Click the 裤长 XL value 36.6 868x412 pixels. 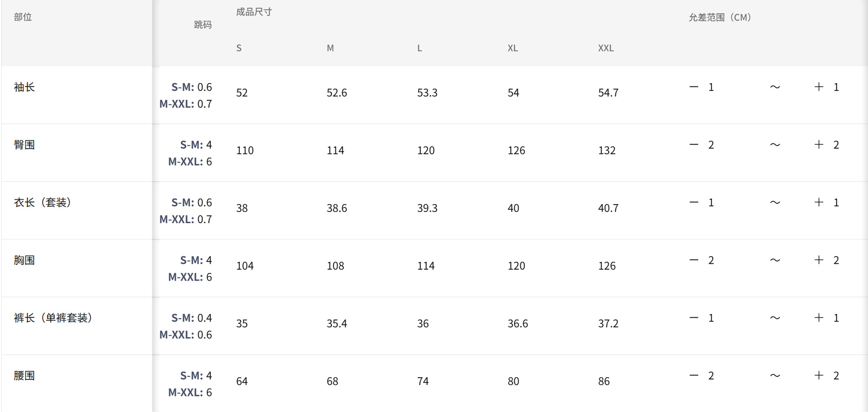[518, 324]
